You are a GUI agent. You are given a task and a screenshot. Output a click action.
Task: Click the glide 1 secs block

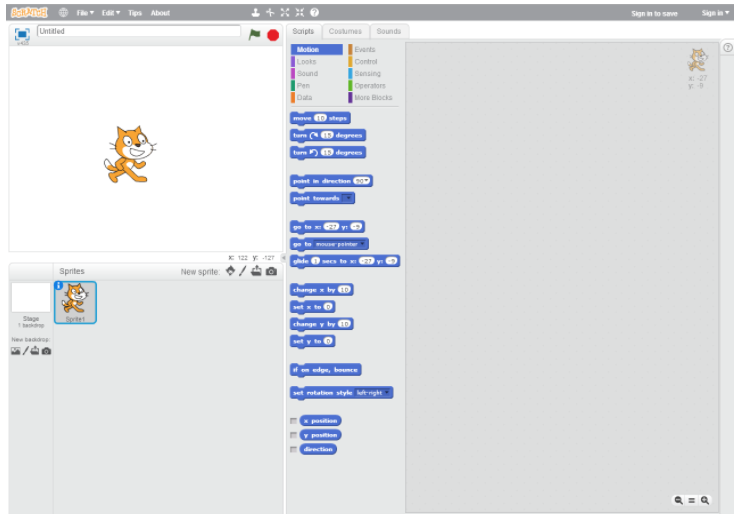pos(345,261)
